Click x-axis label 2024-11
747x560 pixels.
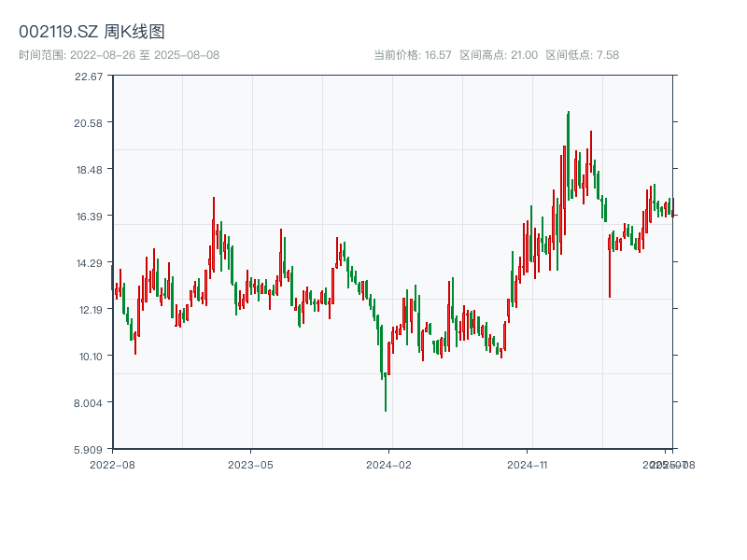point(527,465)
